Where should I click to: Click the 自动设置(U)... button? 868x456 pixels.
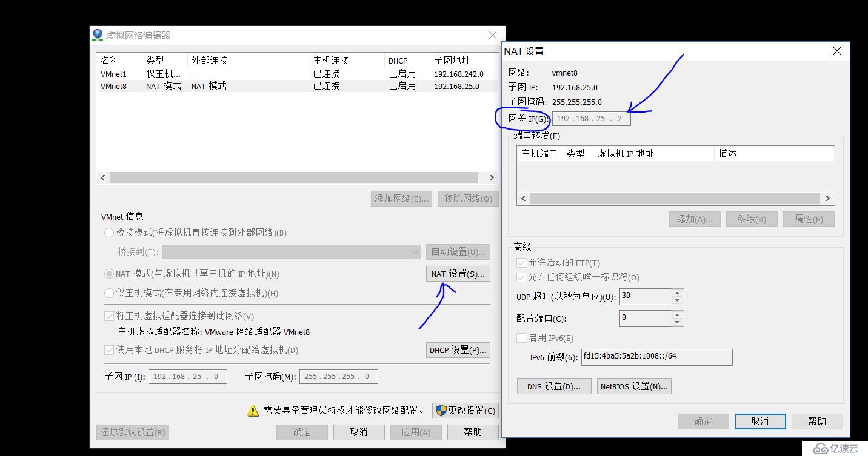coord(458,252)
